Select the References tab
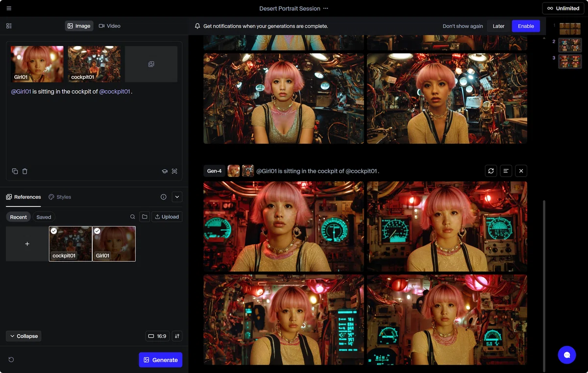 (24, 197)
